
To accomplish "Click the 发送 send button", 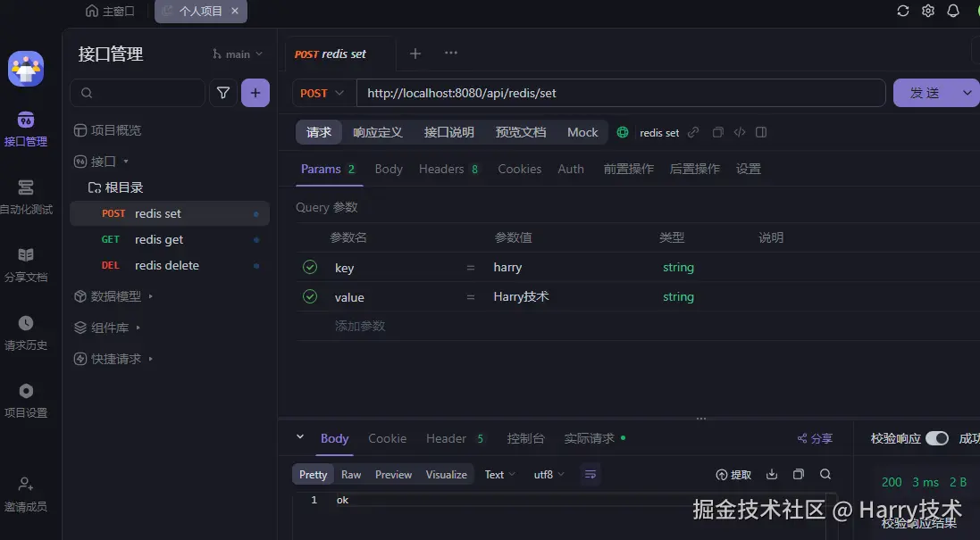I will (x=925, y=93).
